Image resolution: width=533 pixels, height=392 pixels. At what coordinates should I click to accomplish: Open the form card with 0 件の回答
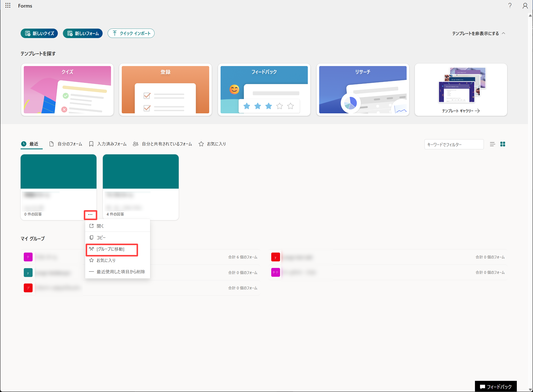click(x=58, y=187)
